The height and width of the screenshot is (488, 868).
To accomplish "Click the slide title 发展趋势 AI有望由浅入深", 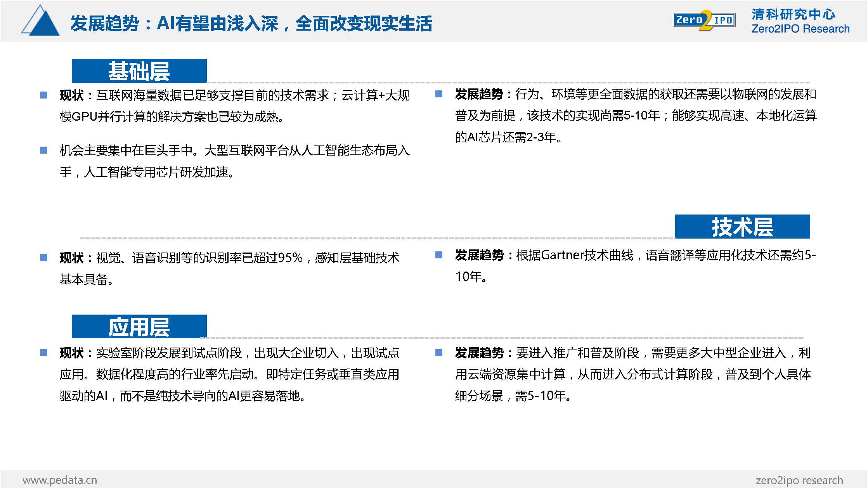I will (251, 23).
